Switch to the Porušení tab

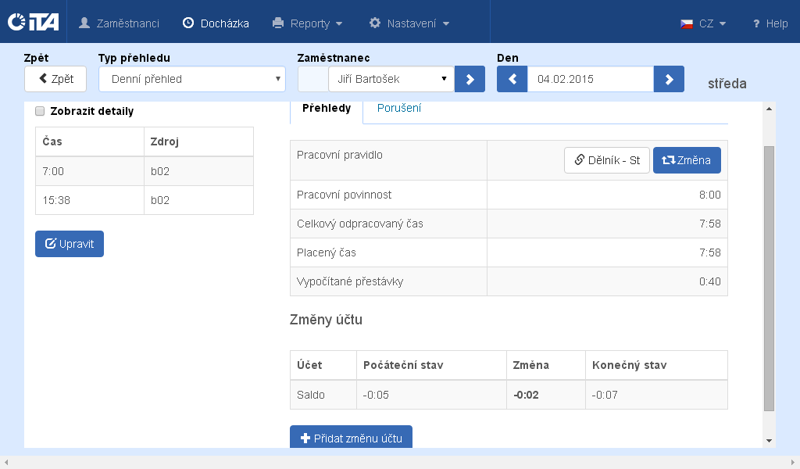point(399,108)
